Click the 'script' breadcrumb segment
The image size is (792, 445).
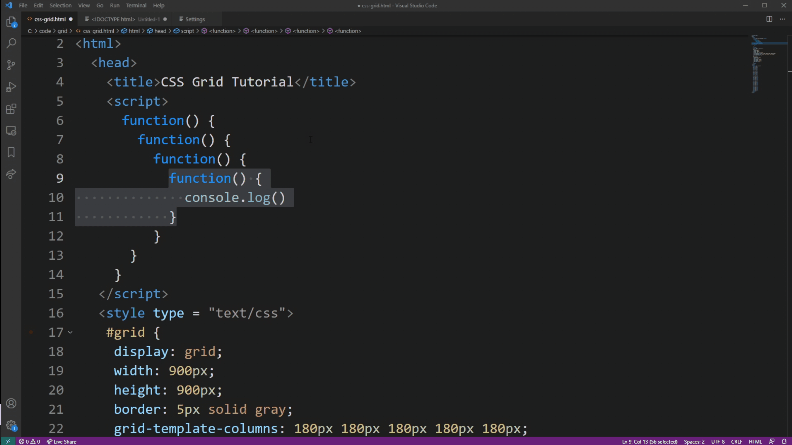[x=184, y=31]
